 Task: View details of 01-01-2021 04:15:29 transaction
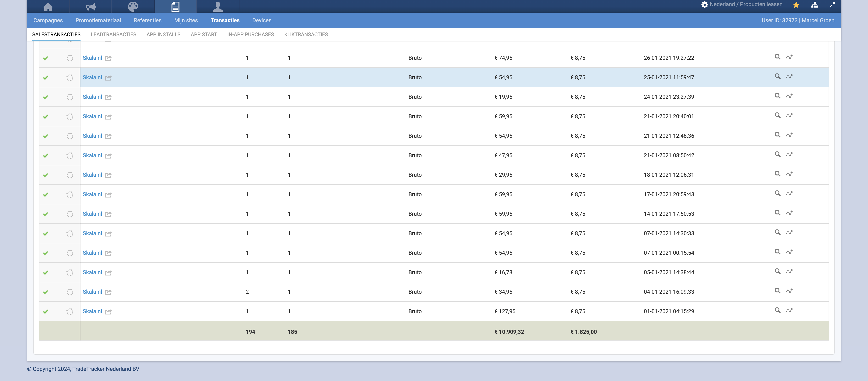click(x=777, y=310)
